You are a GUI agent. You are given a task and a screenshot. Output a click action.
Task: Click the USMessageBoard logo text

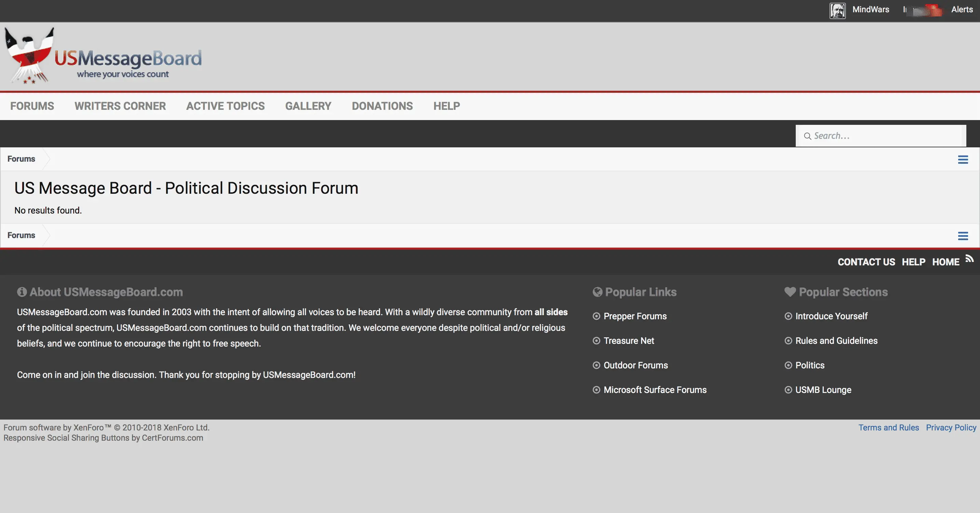click(128, 58)
